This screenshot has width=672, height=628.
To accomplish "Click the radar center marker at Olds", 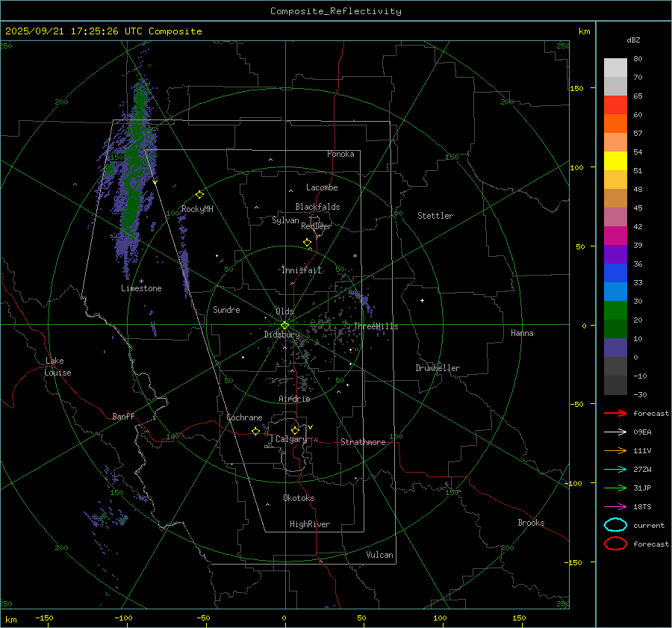I will click(x=284, y=325).
